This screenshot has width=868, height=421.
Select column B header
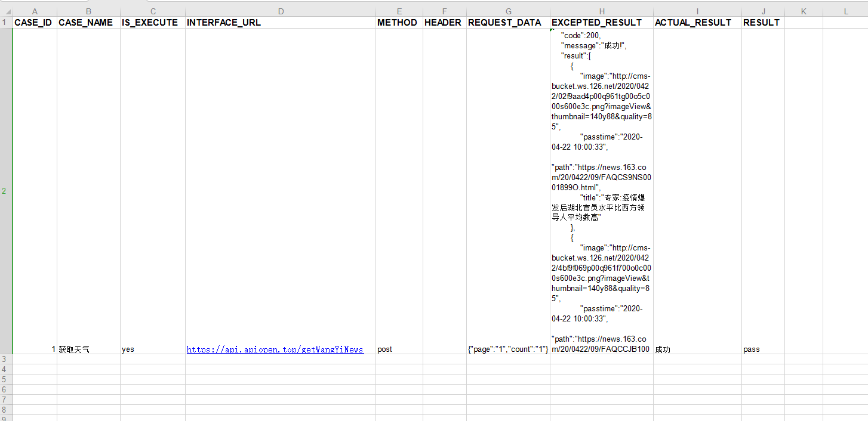tap(88, 11)
